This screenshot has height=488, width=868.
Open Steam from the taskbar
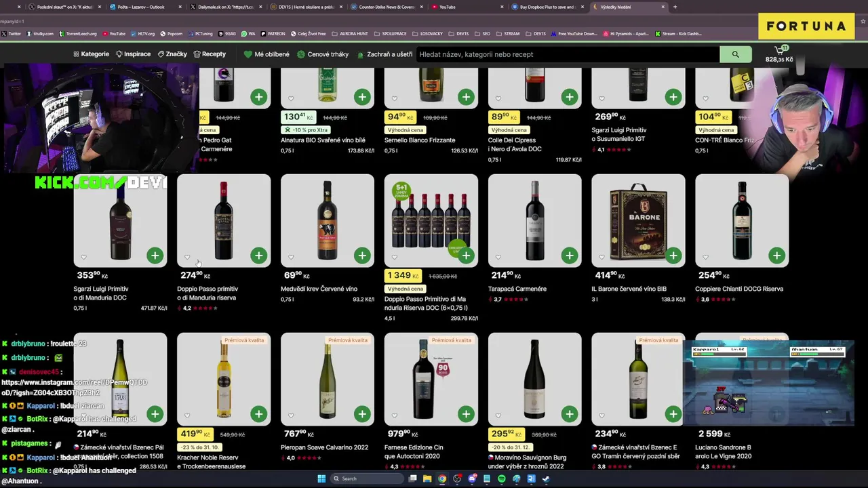[x=546, y=479]
